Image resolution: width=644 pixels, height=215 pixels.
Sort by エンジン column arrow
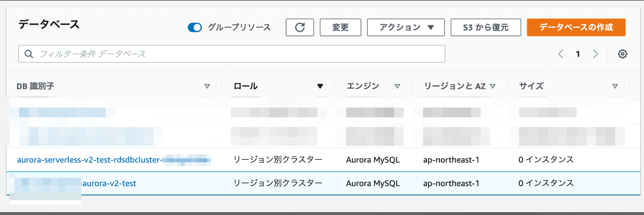point(397,86)
